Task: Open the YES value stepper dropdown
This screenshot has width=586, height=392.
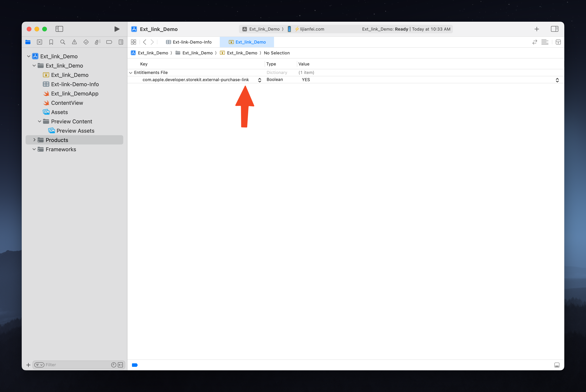Action: point(557,80)
